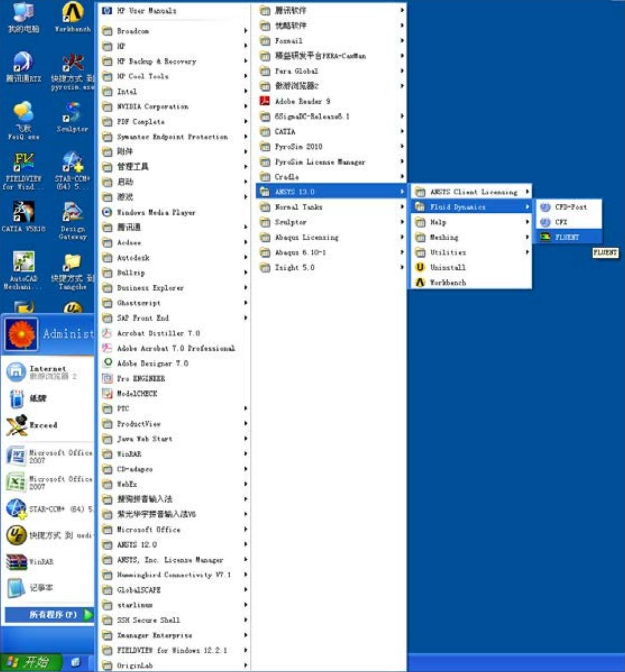Open the Isight 5.0 folder
The width and height of the screenshot is (625, 672).
pyautogui.click(x=331, y=267)
